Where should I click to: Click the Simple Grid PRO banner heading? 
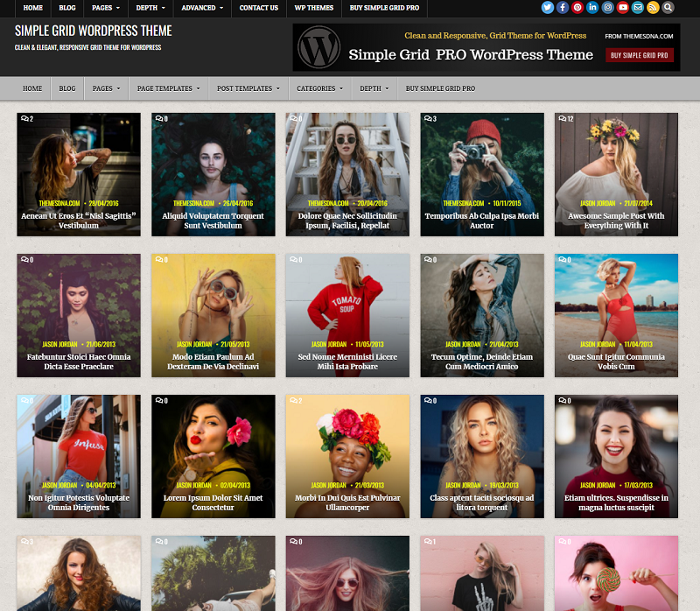tap(471, 54)
